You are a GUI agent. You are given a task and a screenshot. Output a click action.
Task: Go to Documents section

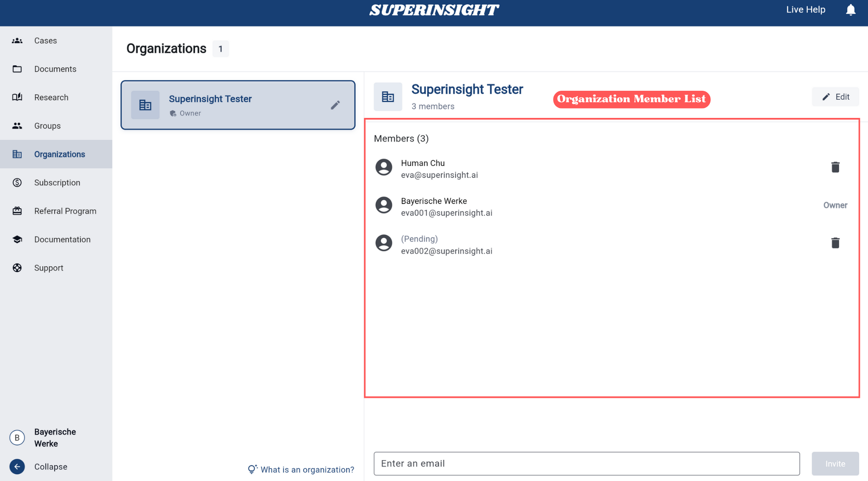56,69
